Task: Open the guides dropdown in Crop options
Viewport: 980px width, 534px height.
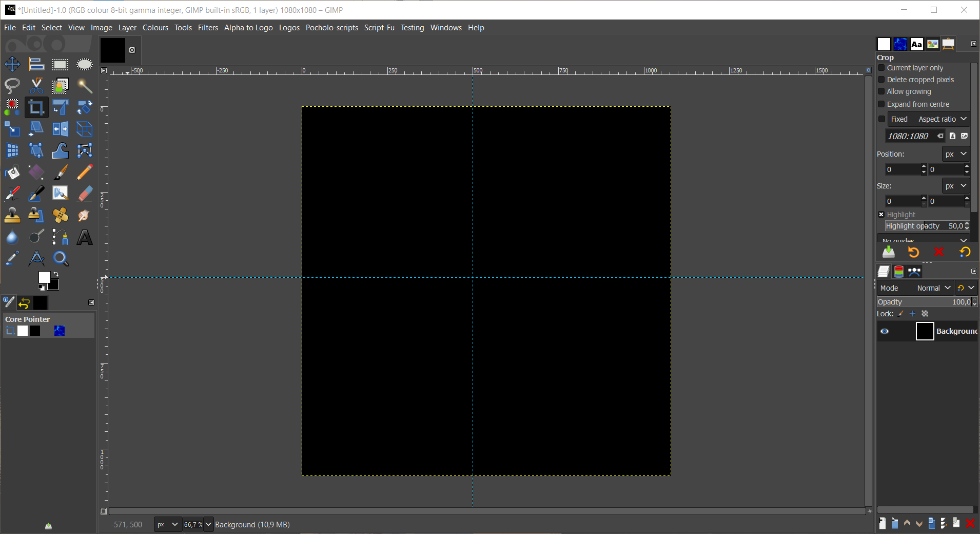Action: [x=924, y=239]
